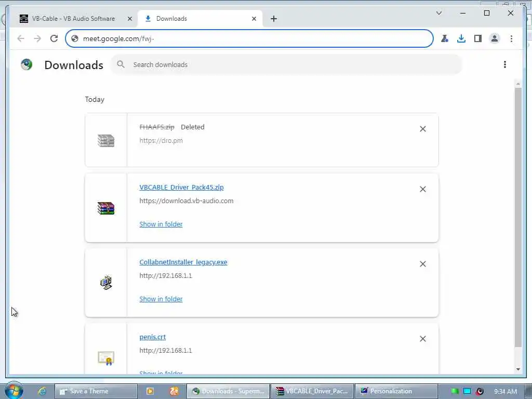Click the downloads page vertical scrollbar thumb

click(x=518, y=217)
